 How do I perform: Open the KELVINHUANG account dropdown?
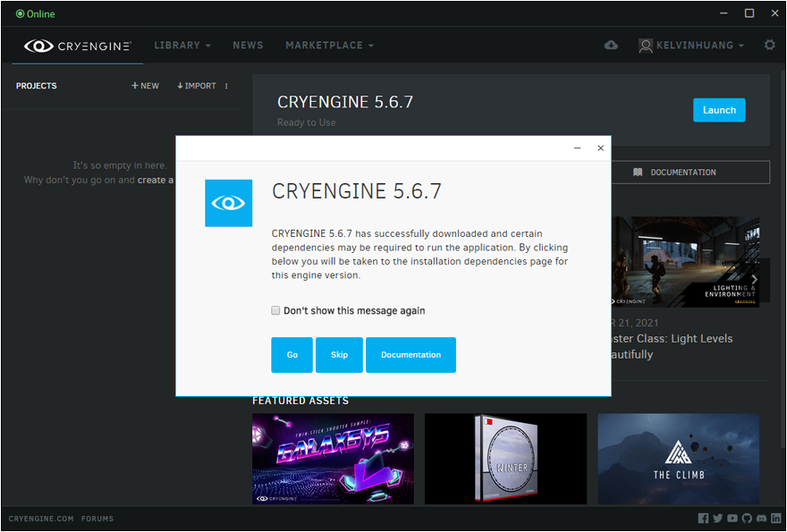point(700,46)
